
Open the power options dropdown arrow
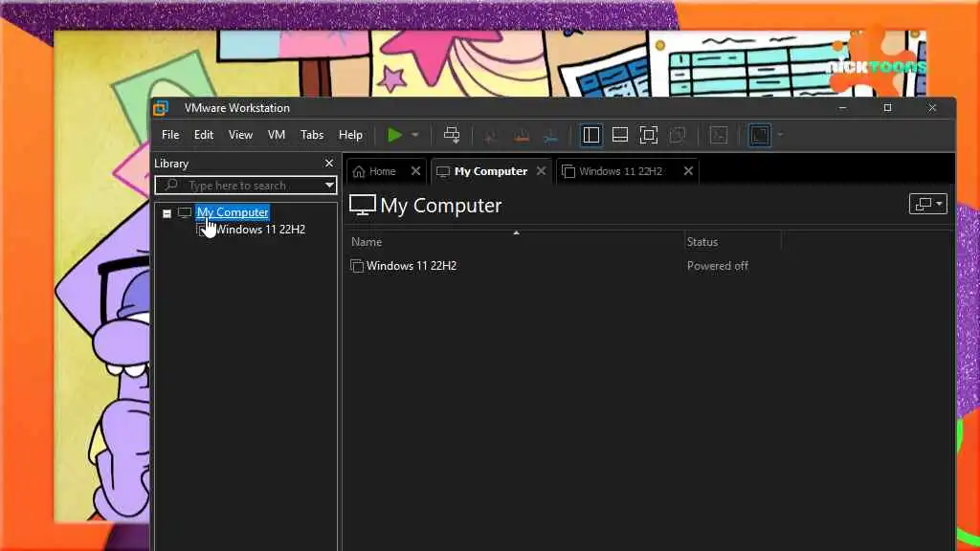tap(415, 135)
